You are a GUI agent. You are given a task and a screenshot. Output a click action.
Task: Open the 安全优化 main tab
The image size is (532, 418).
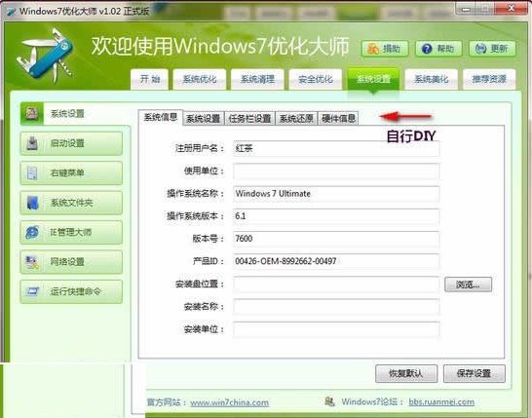(315, 79)
